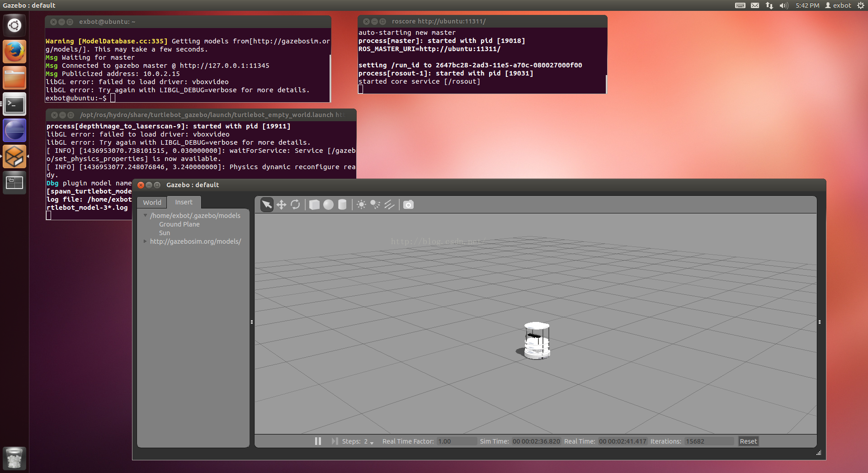
Task: Step the simulation forward once
Action: pos(335,441)
